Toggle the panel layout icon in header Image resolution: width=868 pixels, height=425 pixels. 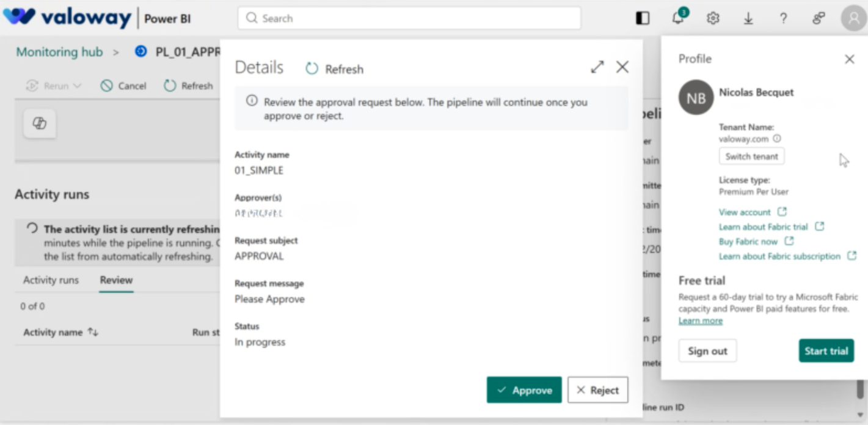643,18
